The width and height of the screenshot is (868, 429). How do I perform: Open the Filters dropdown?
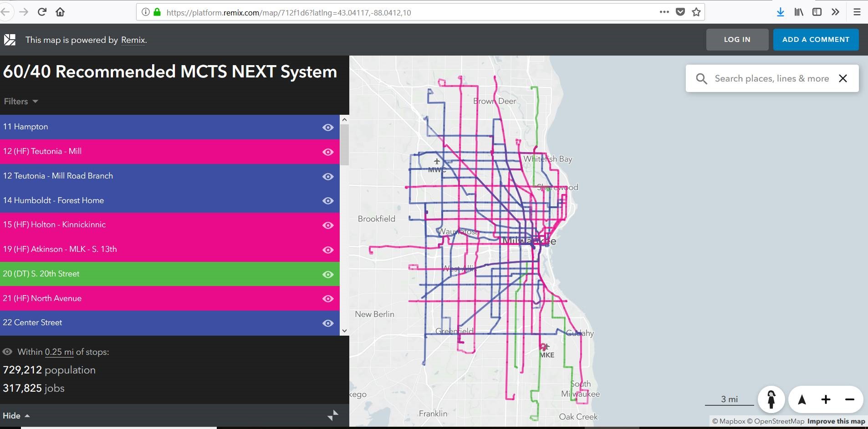click(x=20, y=102)
